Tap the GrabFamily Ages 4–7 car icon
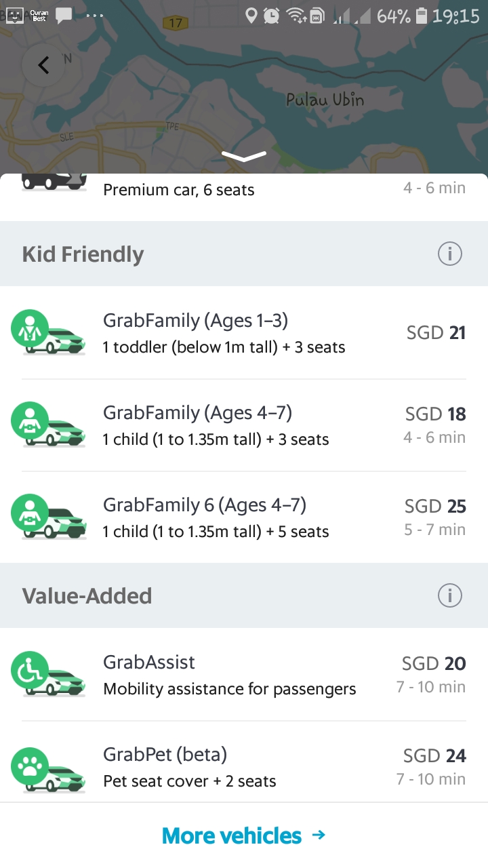Image resolution: width=488 pixels, height=868 pixels. click(49, 425)
